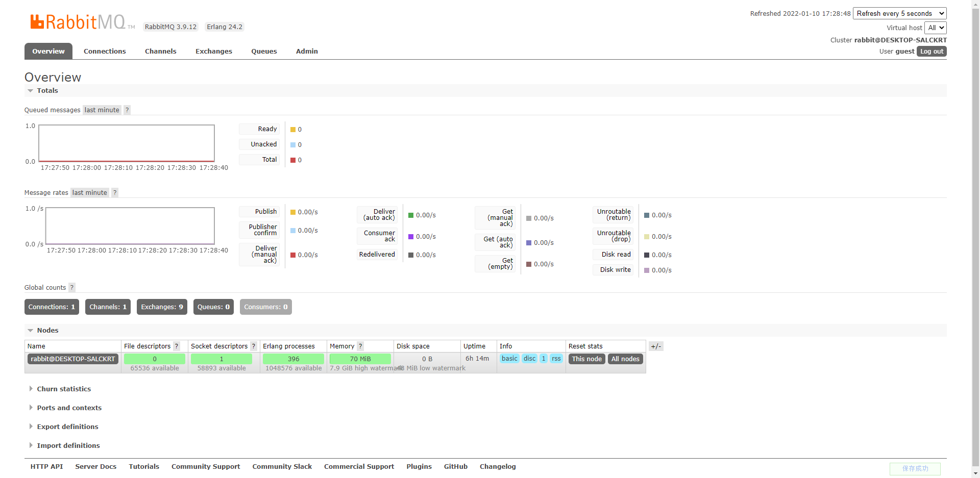Click the 'Erlang 24.2' version label
Image resolution: width=980 pixels, height=478 pixels.
pos(225,27)
